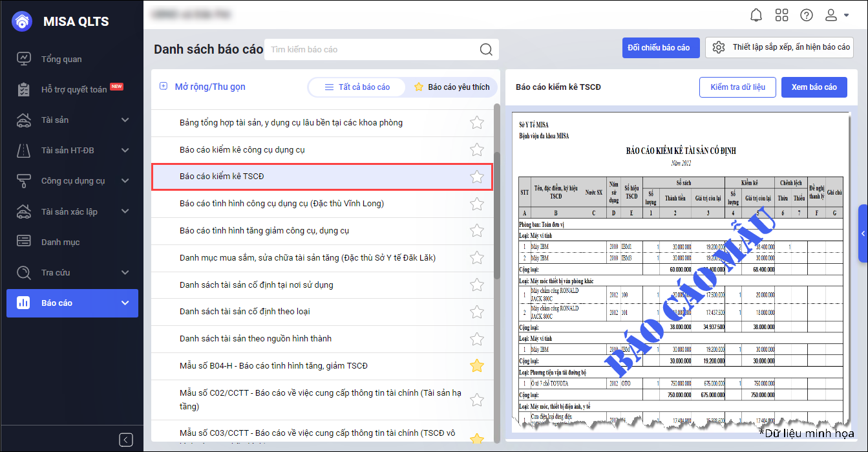The width and height of the screenshot is (868, 452).
Task: Click the Mở rộng/Thu gọn expand icon
Action: point(164,87)
